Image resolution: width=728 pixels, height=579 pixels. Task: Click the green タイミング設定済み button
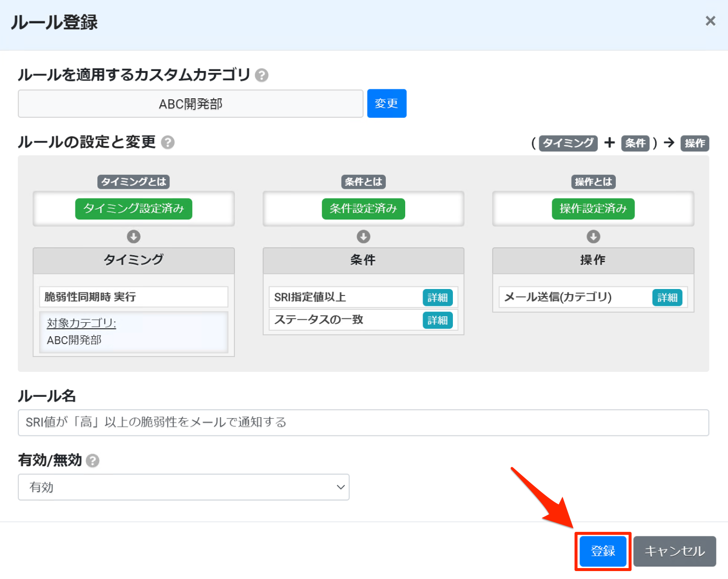[x=134, y=209]
